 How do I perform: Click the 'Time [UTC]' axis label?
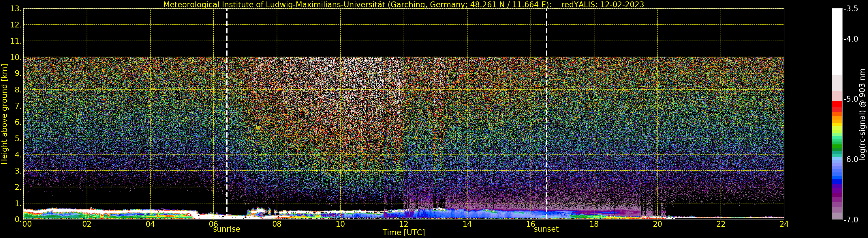[403, 233]
